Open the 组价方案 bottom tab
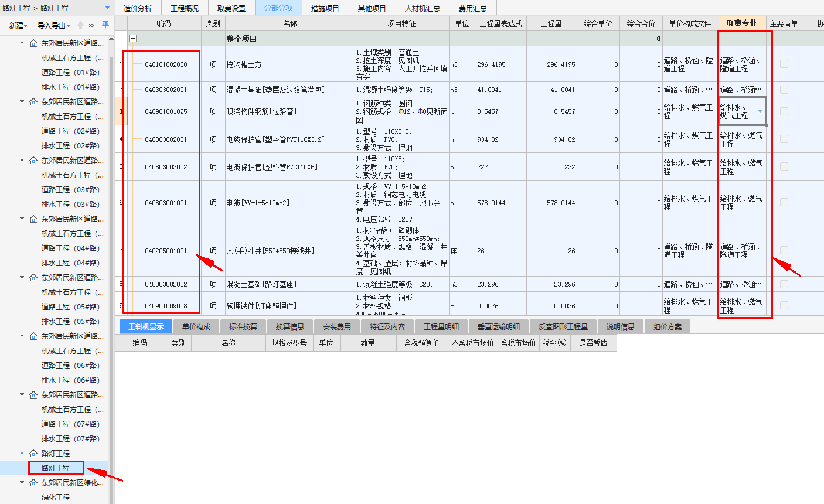824x504 pixels. (669, 326)
